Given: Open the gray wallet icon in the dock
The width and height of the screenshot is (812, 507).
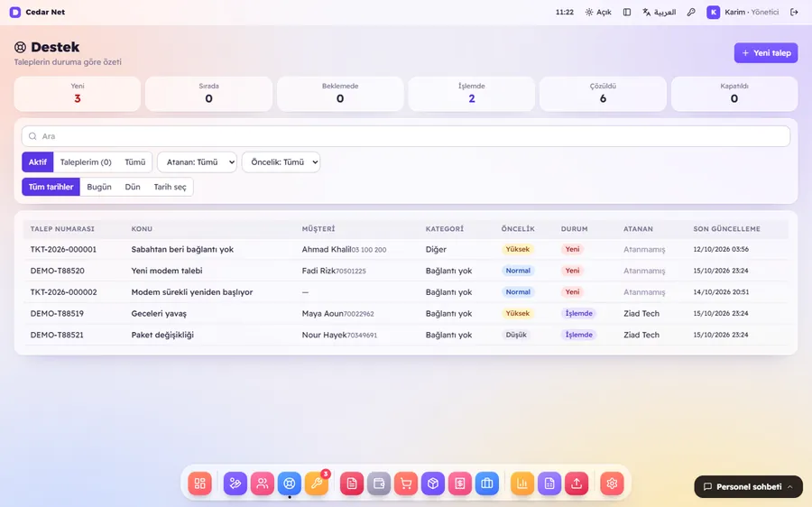Looking at the screenshot, I should click(379, 484).
